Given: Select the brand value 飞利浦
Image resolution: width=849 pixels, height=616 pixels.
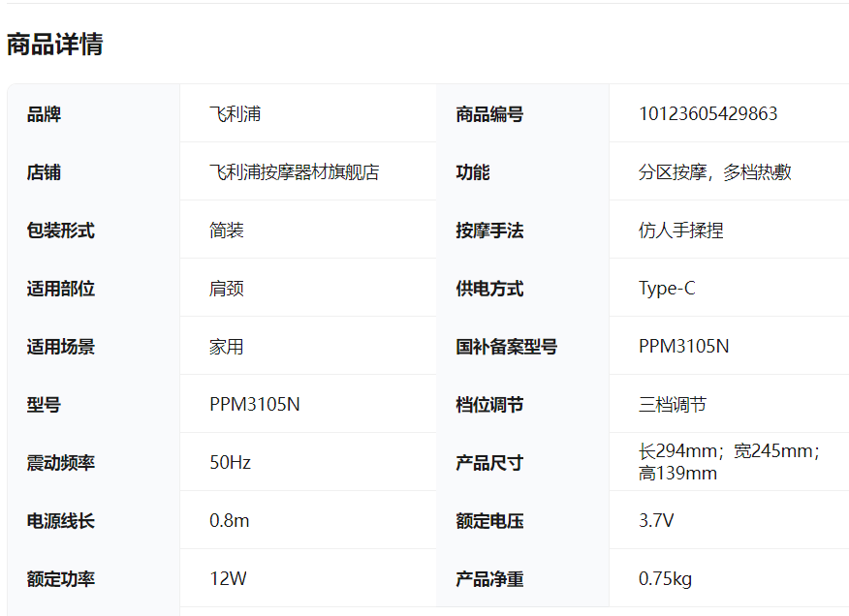Looking at the screenshot, I should tap(235, 114).
